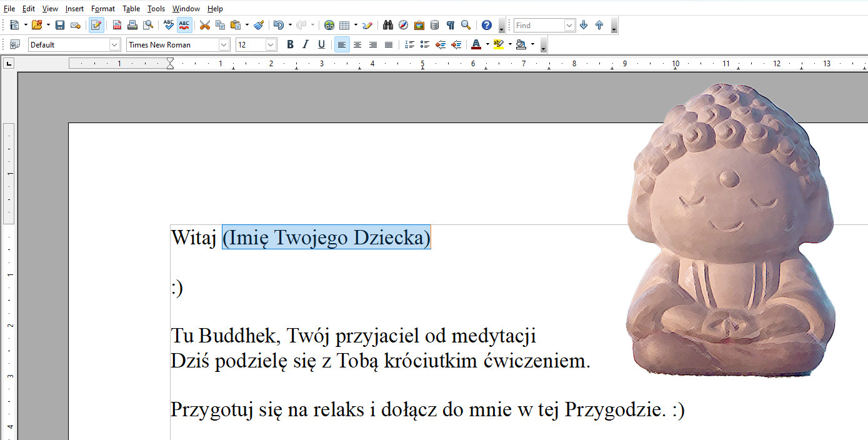868x440 pixels.
Task: Toggle AutoSpellcheck
Action: [x=184, y=25]
